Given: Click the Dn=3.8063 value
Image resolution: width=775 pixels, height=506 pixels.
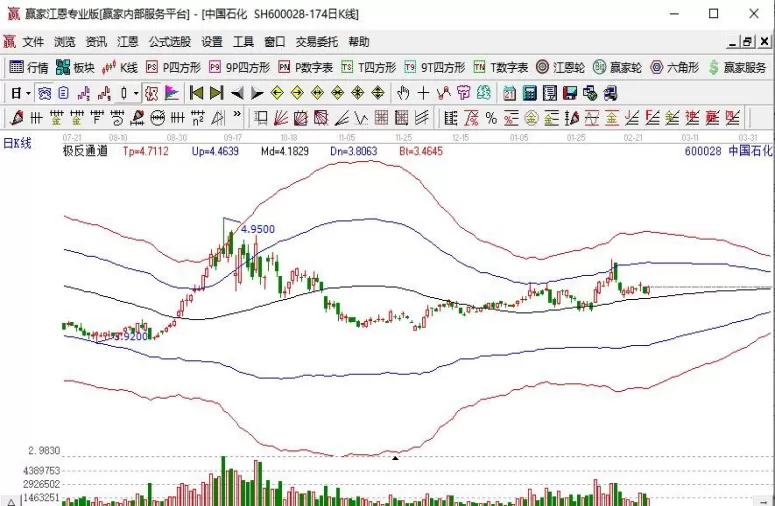Looking at the screenshot, I should pos(353,151).
